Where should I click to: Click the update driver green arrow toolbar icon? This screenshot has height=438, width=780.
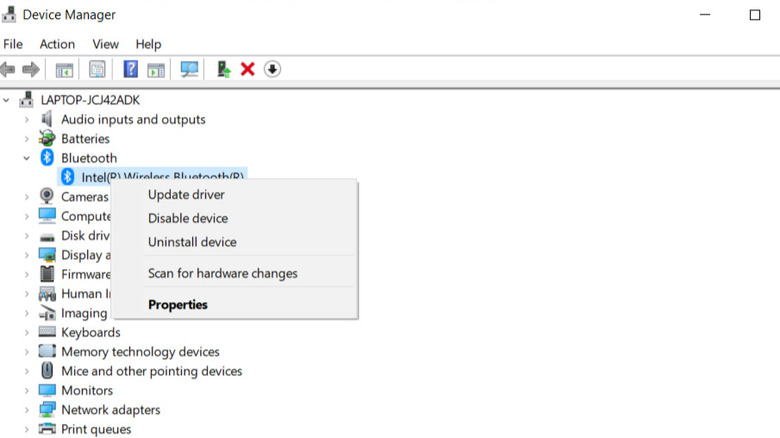pos(223,69)
